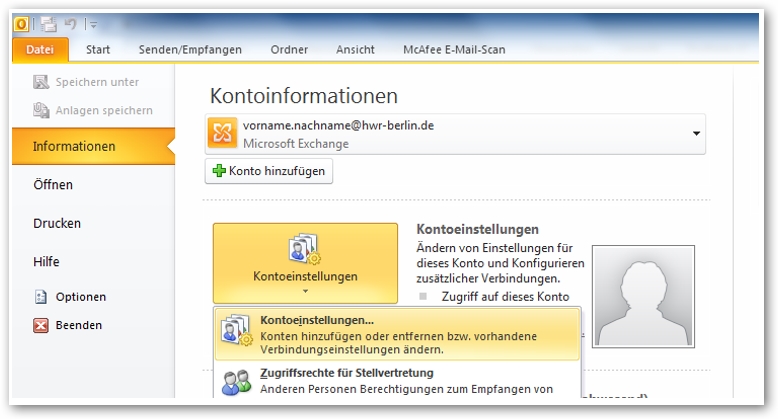Click the orange Microsoft Exchange account icon
Viewport: 778px width, 419px height.
coord(223,134)
